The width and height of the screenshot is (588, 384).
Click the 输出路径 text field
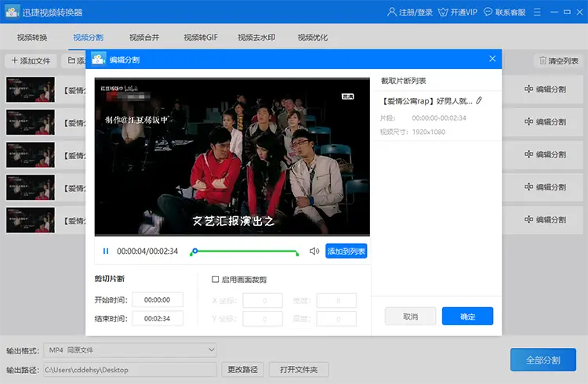point(129,370)
